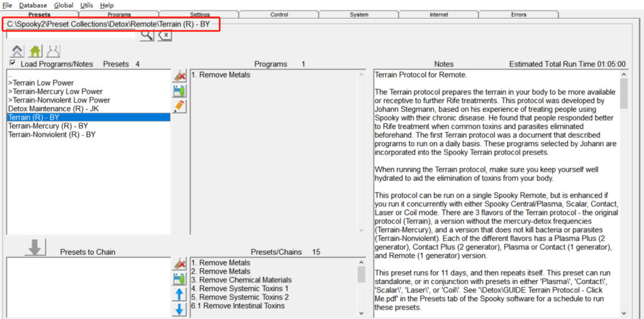The image size is (644, 319).
Task: Click the green Home folder icon
Action: click(x=35, y=52)
